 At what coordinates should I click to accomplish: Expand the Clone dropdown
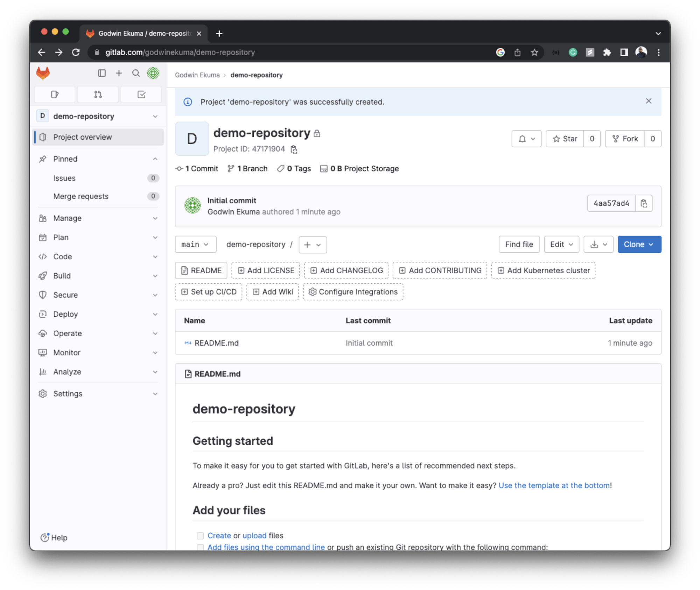639,245
